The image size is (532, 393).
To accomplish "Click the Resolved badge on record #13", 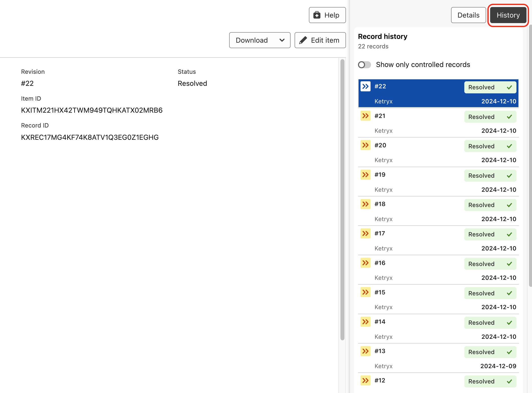I will [x=490, y=352].
